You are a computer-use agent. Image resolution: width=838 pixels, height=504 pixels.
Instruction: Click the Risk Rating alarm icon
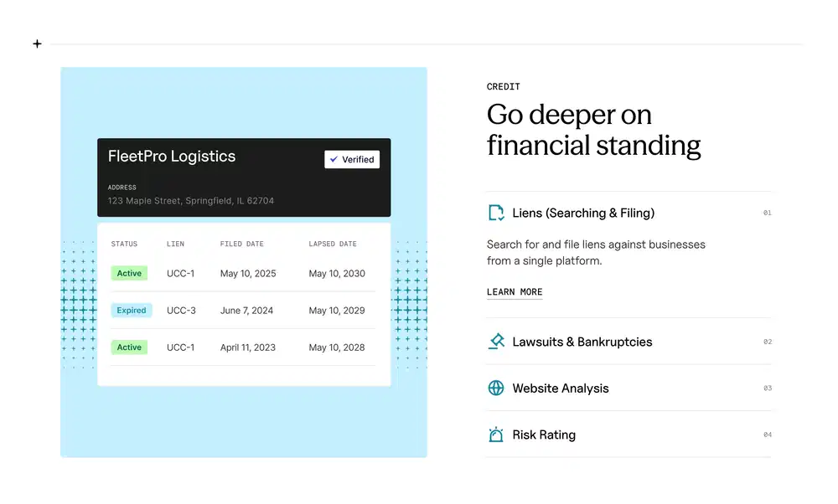(496, 435)
